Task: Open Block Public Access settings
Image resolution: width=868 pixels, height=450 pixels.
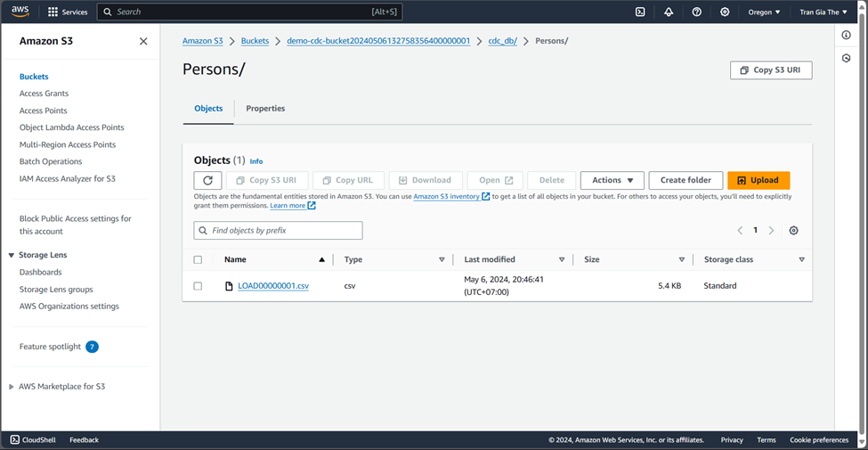Action: pyautogui.click(x=76, y=225)
